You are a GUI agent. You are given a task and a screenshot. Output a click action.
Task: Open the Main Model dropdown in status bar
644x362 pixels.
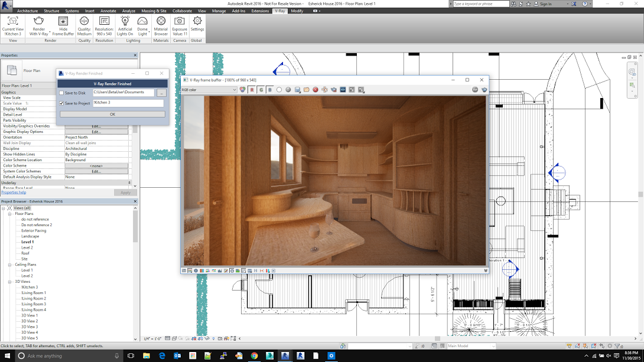(471, 346)
